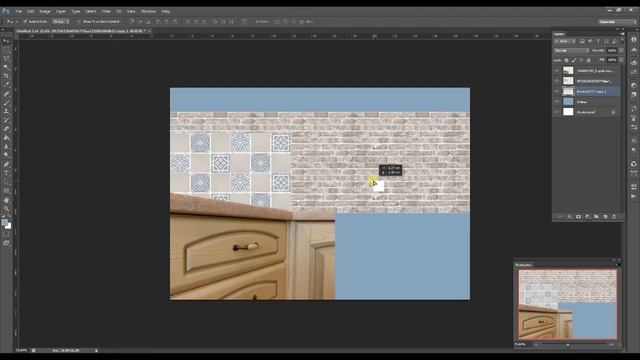The image size is (640, 360).
Task: Click Auto-Align Layers icon in options bar
Action: (x=244, y=21)
